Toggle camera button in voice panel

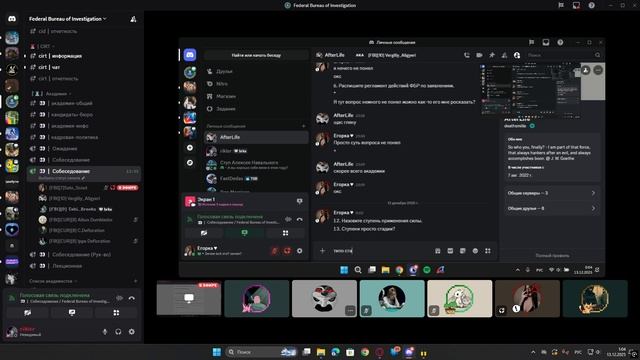click(27, 313)
